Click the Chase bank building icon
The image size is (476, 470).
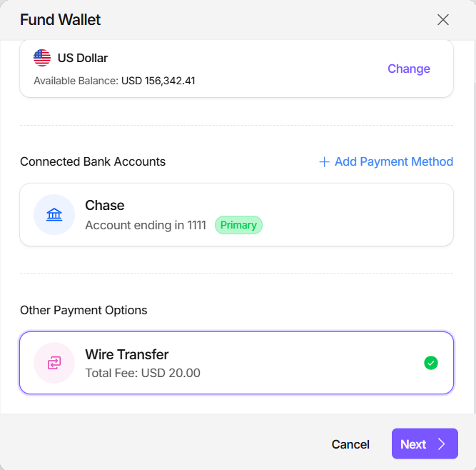tap(54, 215)
